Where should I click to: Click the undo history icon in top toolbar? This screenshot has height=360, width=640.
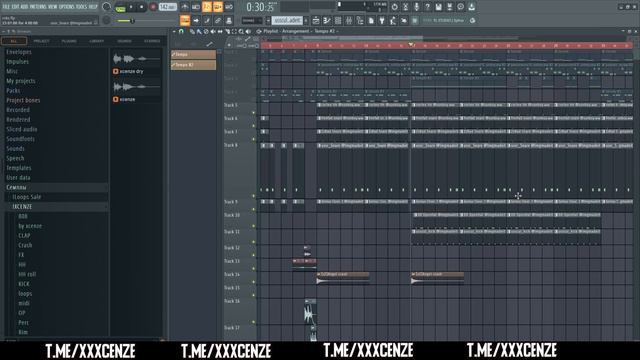394,7
